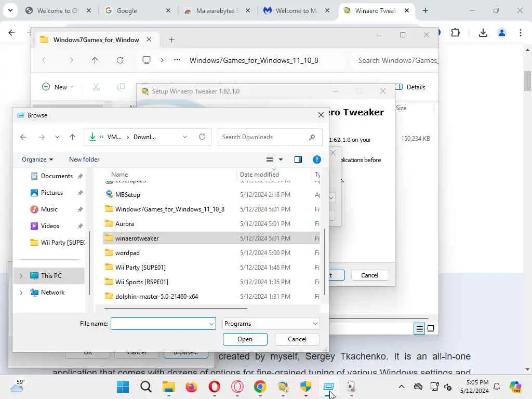The image size is (532, 399).
Task: Expand Network in the sidebar
Action: click(x=21, y=292)
